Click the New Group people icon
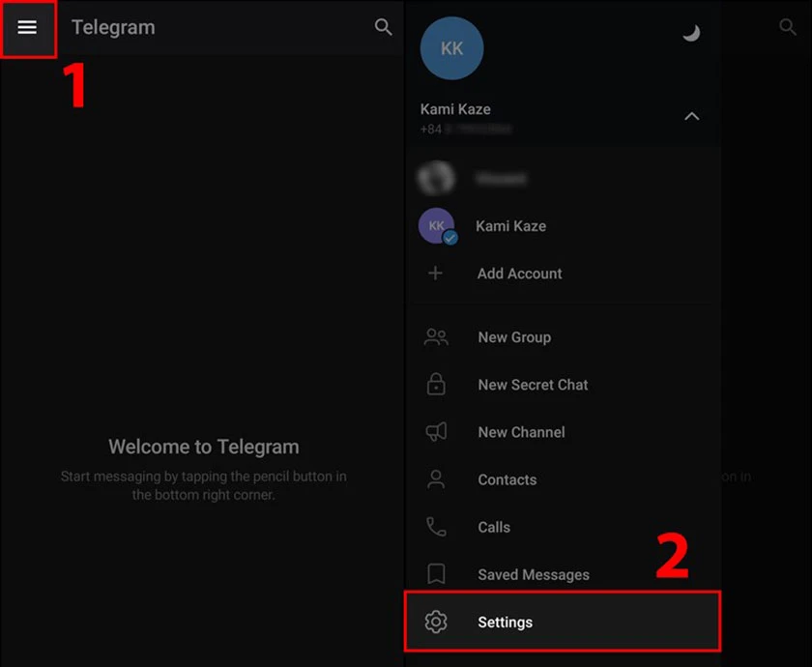812x667 pixels. click(x=436, y=337)
